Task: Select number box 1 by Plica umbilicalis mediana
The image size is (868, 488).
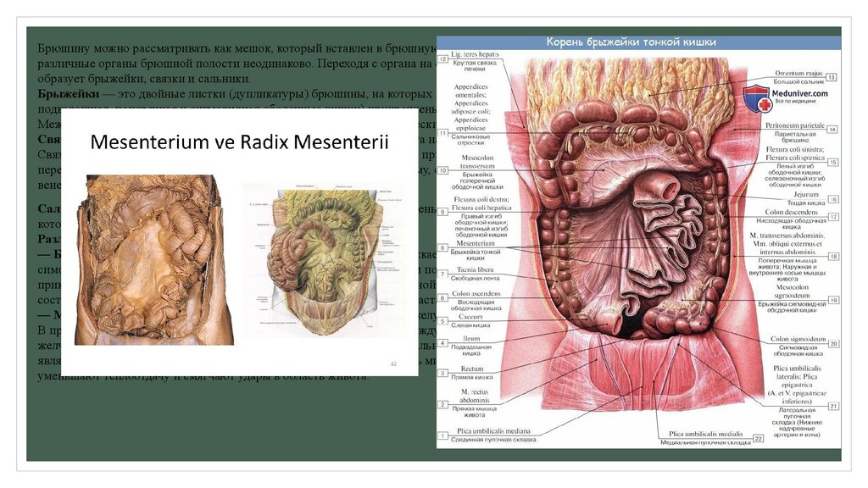Action: [x=442, y=436]
